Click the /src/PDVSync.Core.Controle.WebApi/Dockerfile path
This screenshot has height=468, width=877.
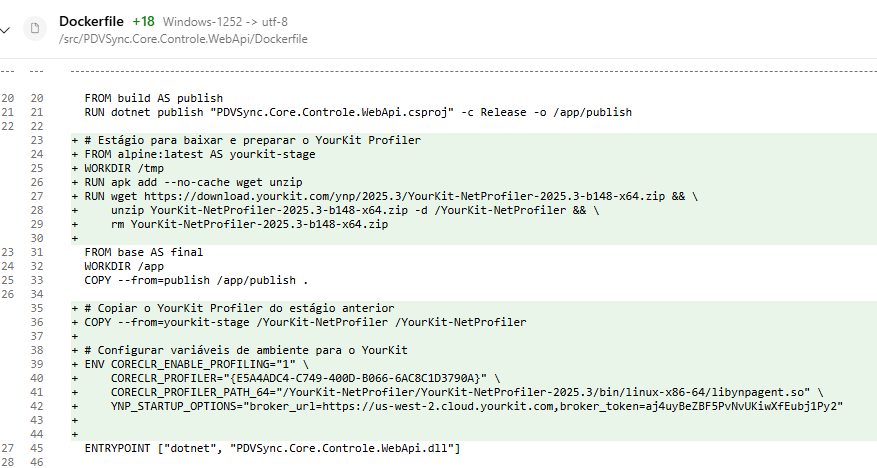click(x=183, y=38)
